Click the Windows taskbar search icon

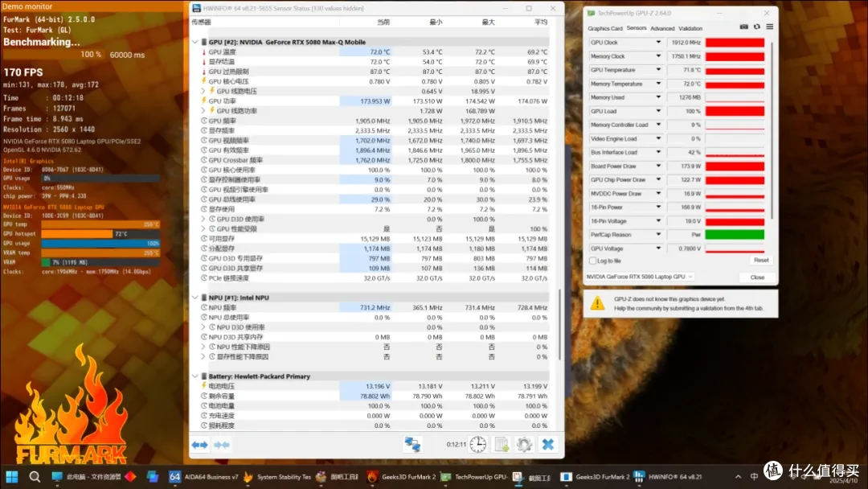tap(35, 477)
